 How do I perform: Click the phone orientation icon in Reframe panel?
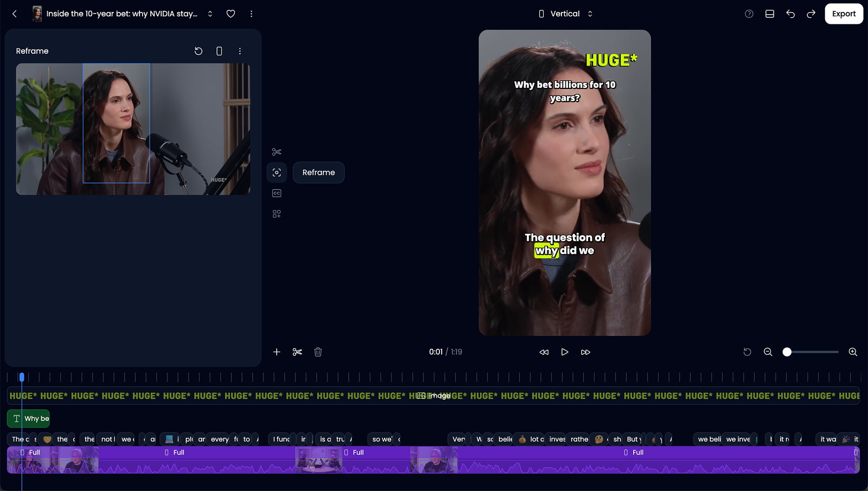pos(219,50)
